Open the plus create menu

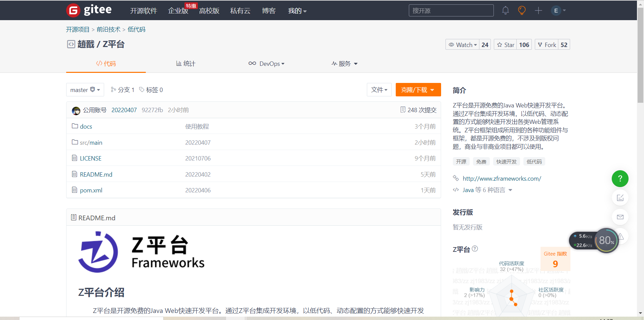pos(539,10)
